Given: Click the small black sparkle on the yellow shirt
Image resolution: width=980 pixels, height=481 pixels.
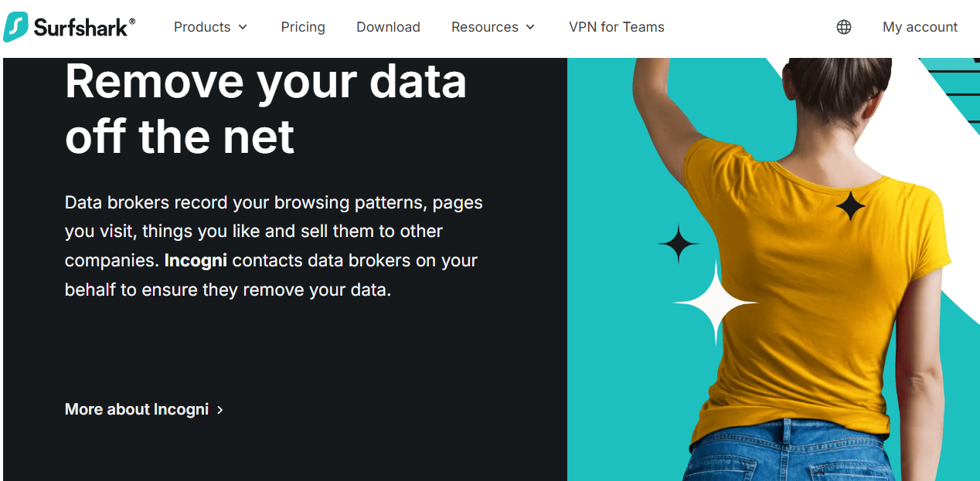Looking at the screenshot, I should (851, 205).
